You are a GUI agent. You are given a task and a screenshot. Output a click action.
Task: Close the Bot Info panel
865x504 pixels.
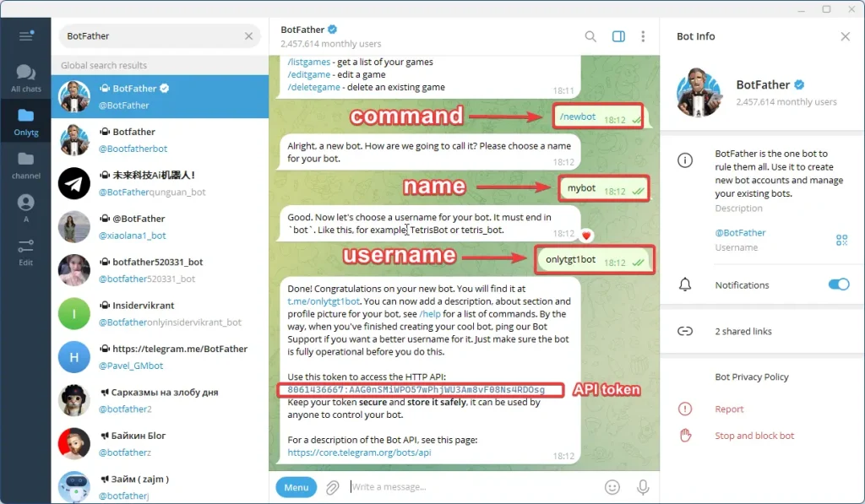845,36
